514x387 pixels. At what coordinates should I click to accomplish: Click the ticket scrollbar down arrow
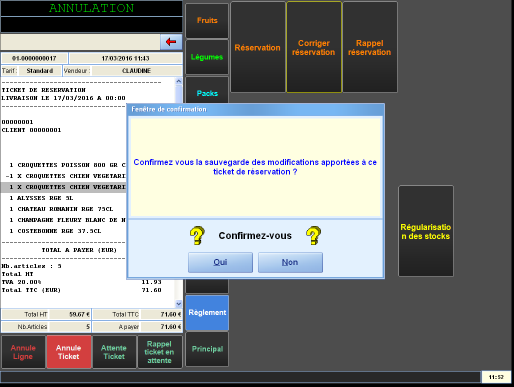coord(179,304)
